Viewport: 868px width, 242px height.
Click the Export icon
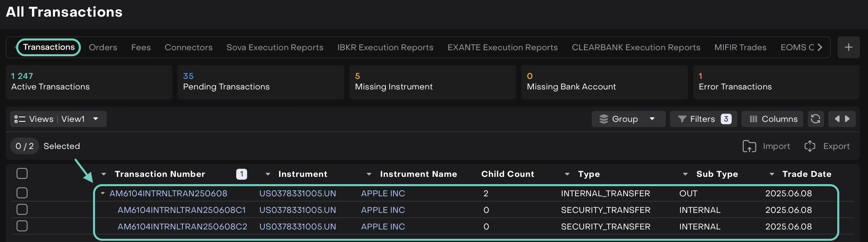[810, 146]
